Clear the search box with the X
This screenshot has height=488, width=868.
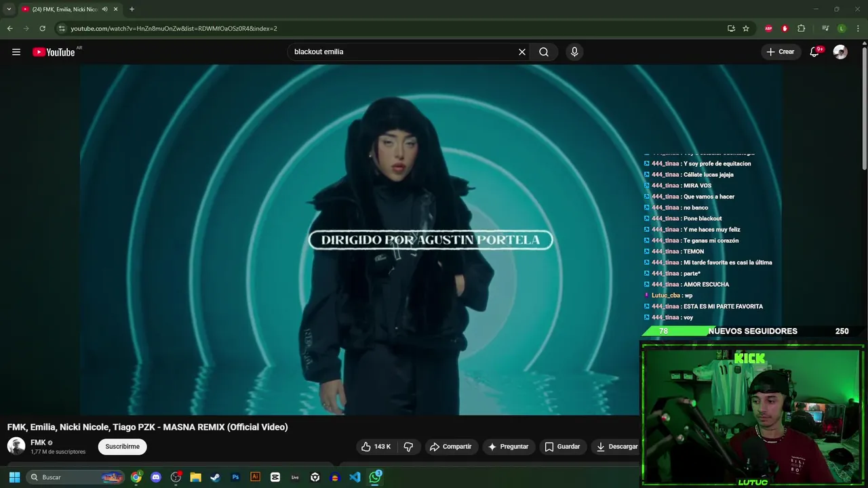point(522,52)
